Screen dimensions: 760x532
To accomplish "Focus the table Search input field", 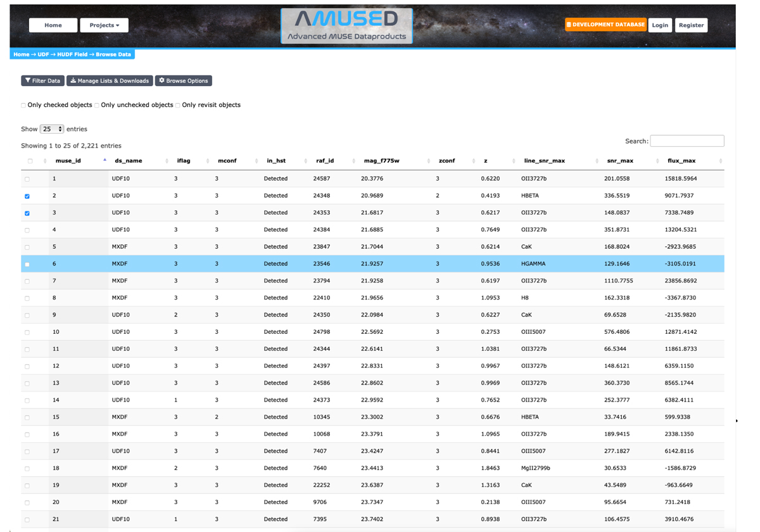I will (687, 141).
